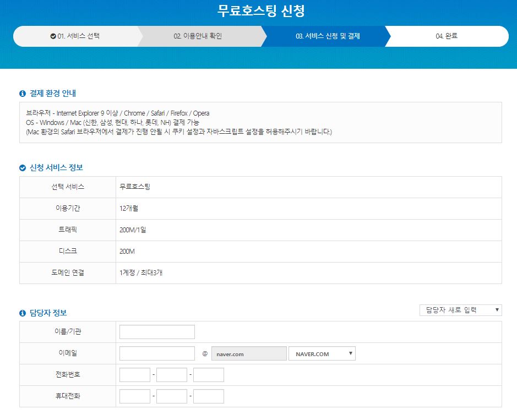Click the @ symbol in the email row
Screen dimensions: 517x420
click(205, 353)
